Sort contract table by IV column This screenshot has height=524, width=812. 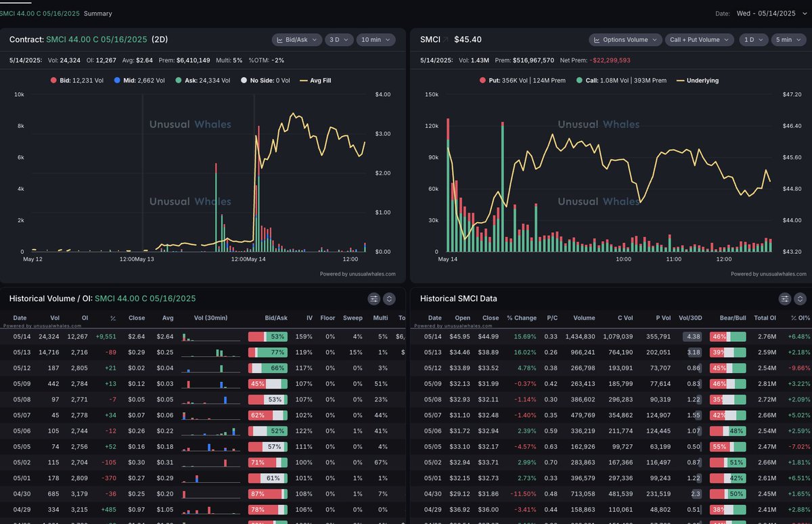click(x=309, y=318)
